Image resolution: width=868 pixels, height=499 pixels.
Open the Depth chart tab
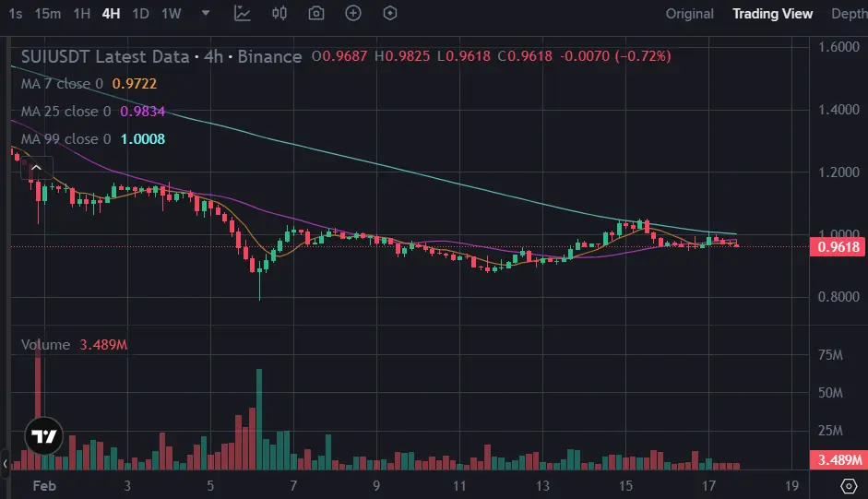(850, 14)
